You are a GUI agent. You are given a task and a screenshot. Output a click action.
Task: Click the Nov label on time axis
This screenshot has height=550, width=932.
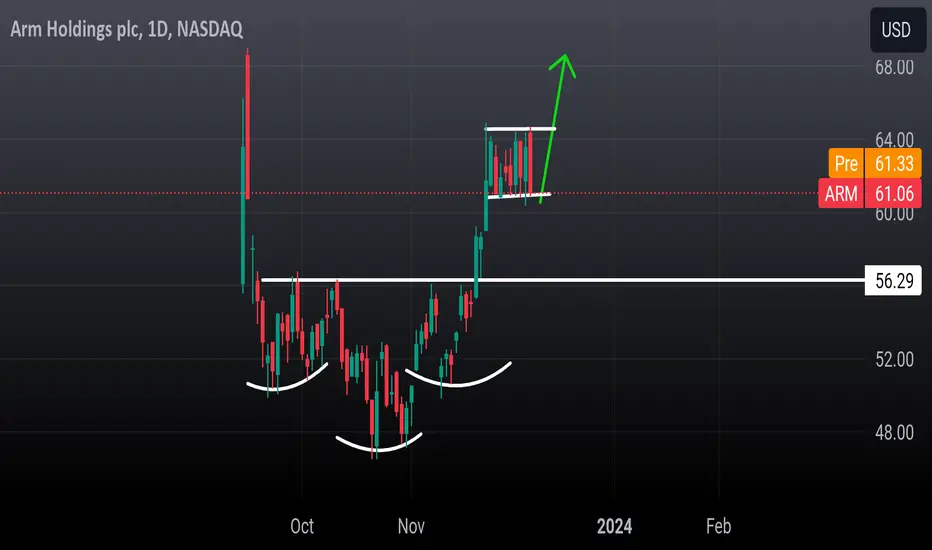(411, 526)
